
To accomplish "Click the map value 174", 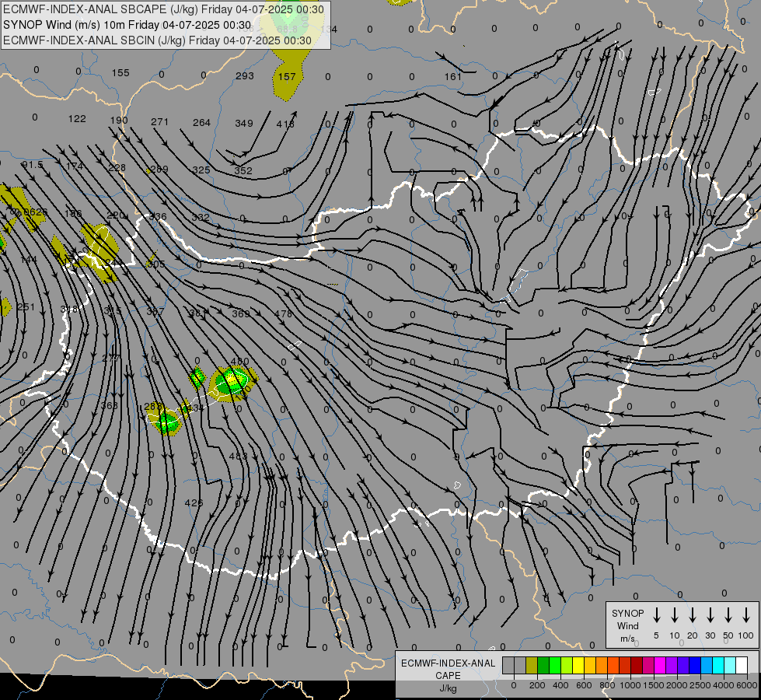I will coord(75,166).
